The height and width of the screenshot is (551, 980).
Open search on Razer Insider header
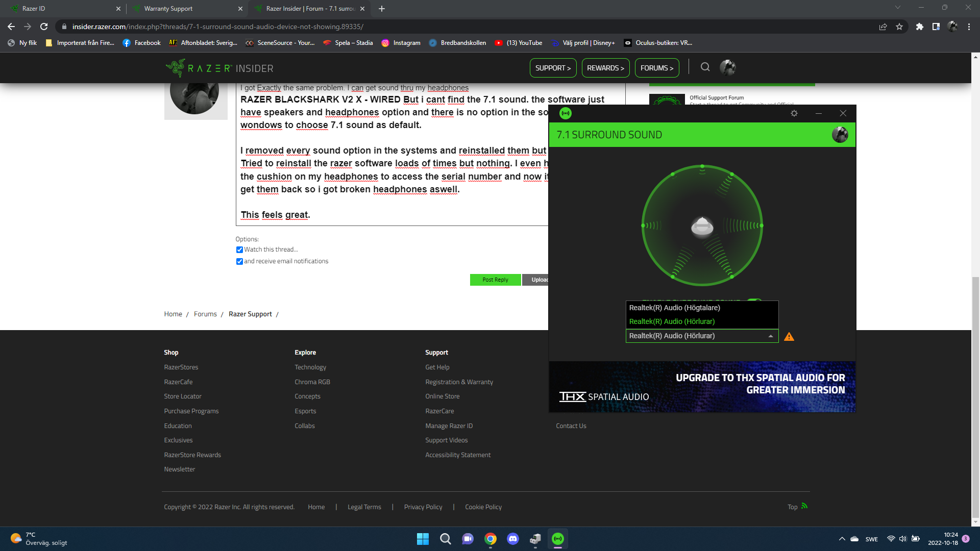(x=705, y=67)
